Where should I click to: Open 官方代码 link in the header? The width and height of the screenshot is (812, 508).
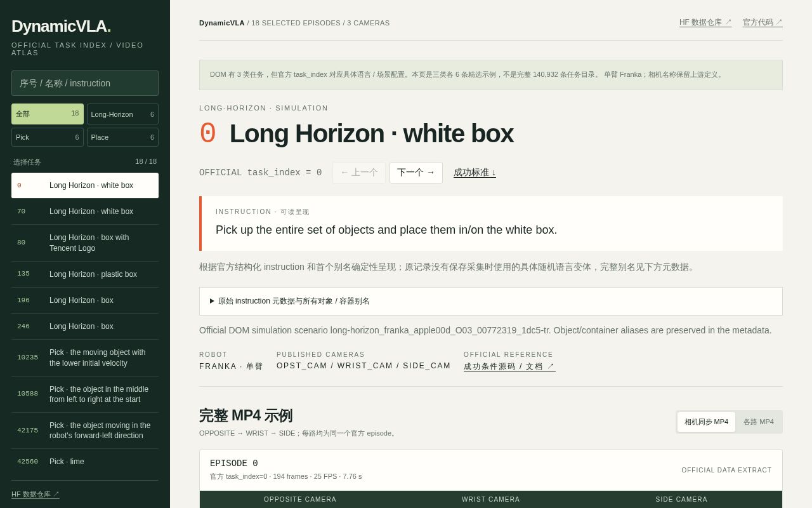763,22
